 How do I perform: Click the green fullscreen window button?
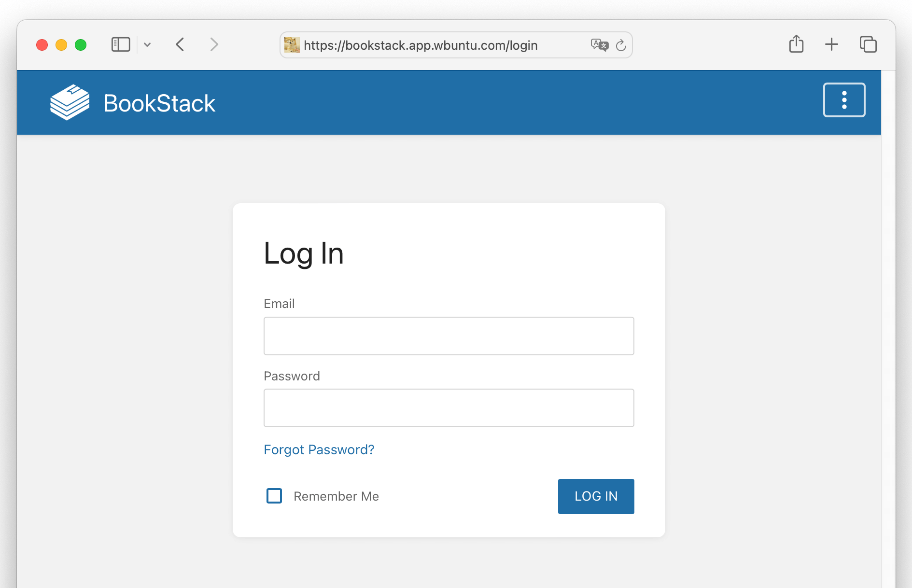[x=81, y=45]
